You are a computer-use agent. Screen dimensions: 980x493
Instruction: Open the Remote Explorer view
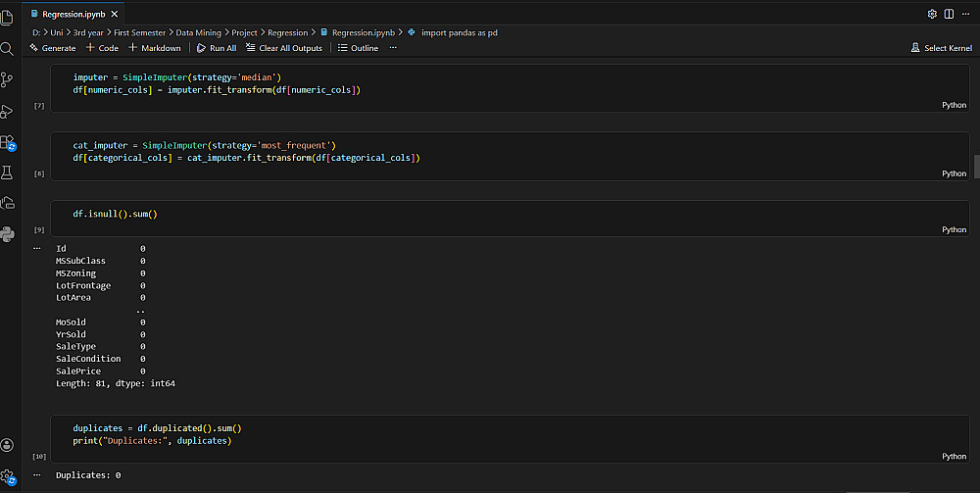click(7, 203)
